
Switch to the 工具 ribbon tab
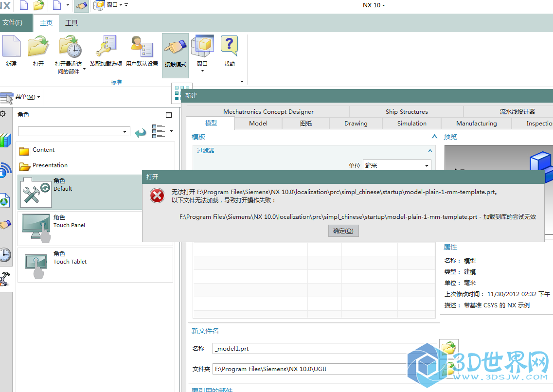pyautogui.click(x=71, y=23)
